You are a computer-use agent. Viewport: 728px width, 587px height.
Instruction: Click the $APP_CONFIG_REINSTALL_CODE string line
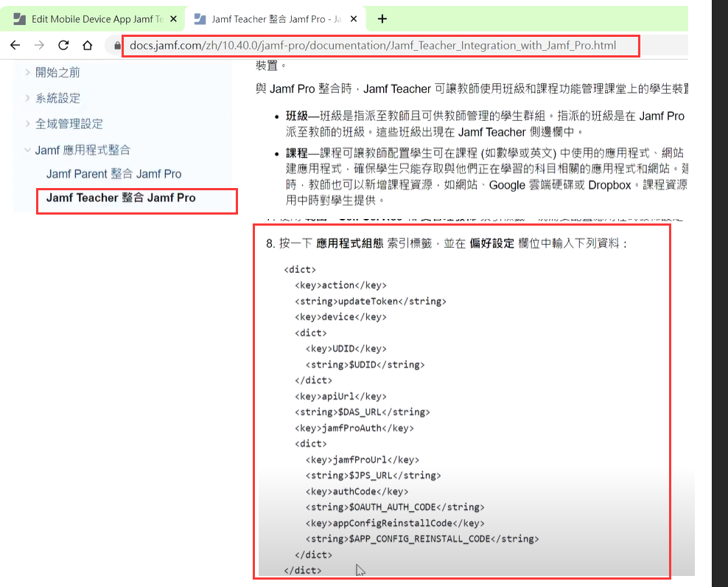coord(422,538)
